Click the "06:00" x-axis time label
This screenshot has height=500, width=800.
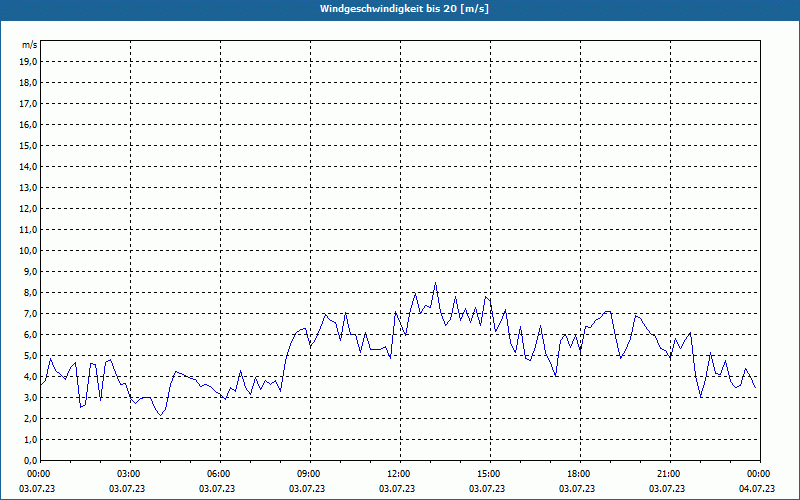[x=217, y=474]
